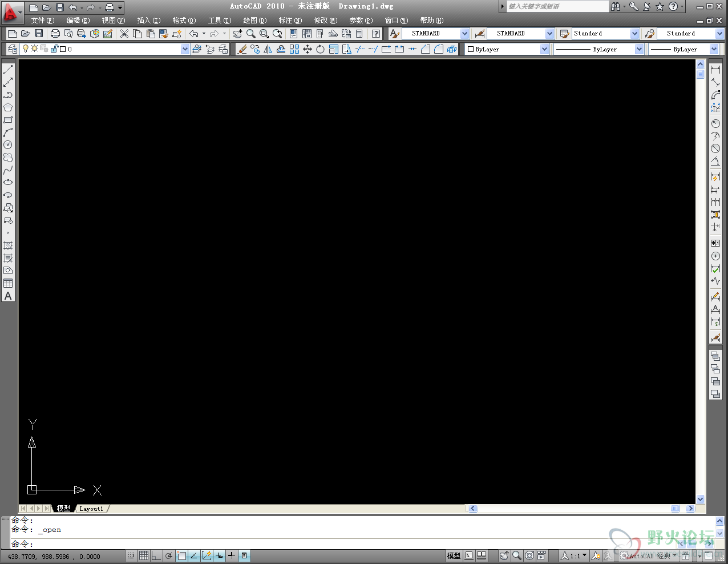Select the Multiline Text tool
Viewport: 728px width, 564px height.
[7, 296]
